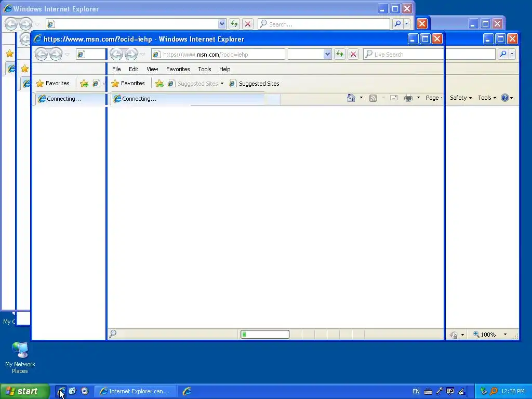Click the solid Suggested Sites link
This screenshot has height=399, width=532.
(x=255, y=84)
